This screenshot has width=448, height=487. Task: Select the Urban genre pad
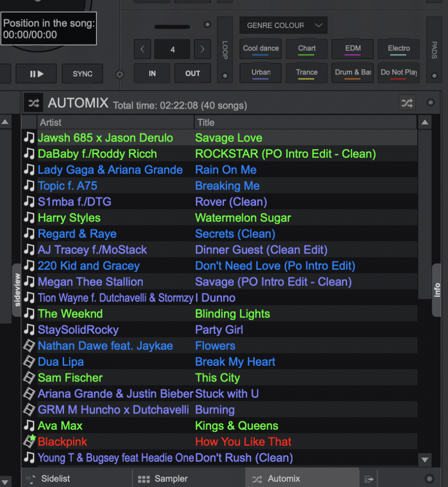click(261, 73)
